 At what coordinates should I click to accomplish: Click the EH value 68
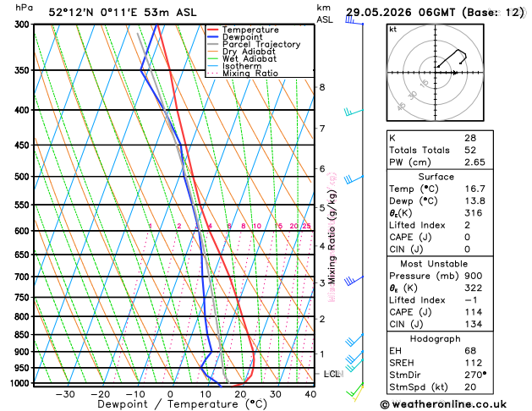tap(470, 351)
